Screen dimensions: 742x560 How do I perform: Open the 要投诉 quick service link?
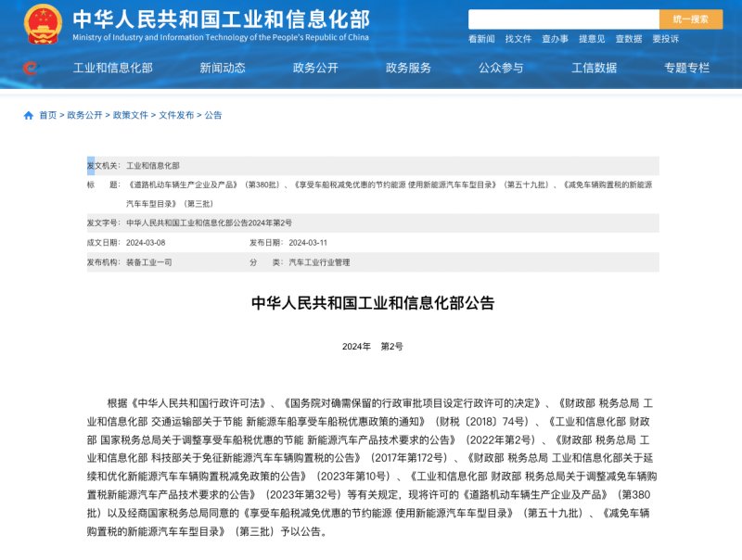point(667,37)
